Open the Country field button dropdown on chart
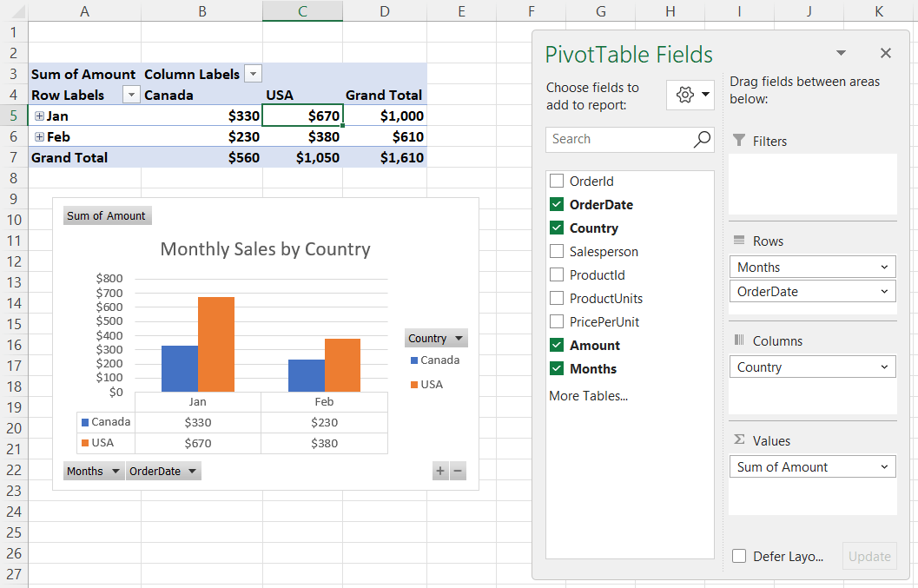 [x=459, y=338]
